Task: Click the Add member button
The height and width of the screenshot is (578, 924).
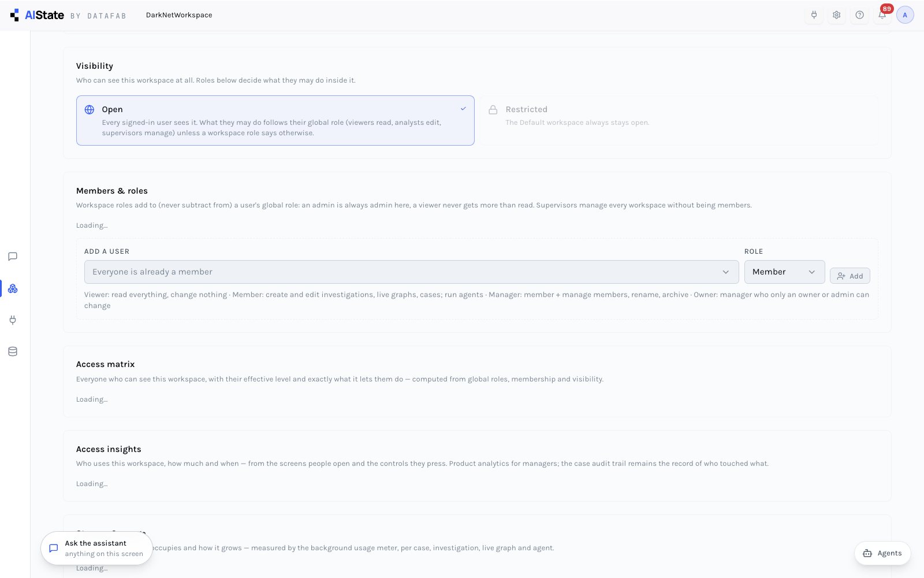Action: pyautogui.click(x=850, y=276)
